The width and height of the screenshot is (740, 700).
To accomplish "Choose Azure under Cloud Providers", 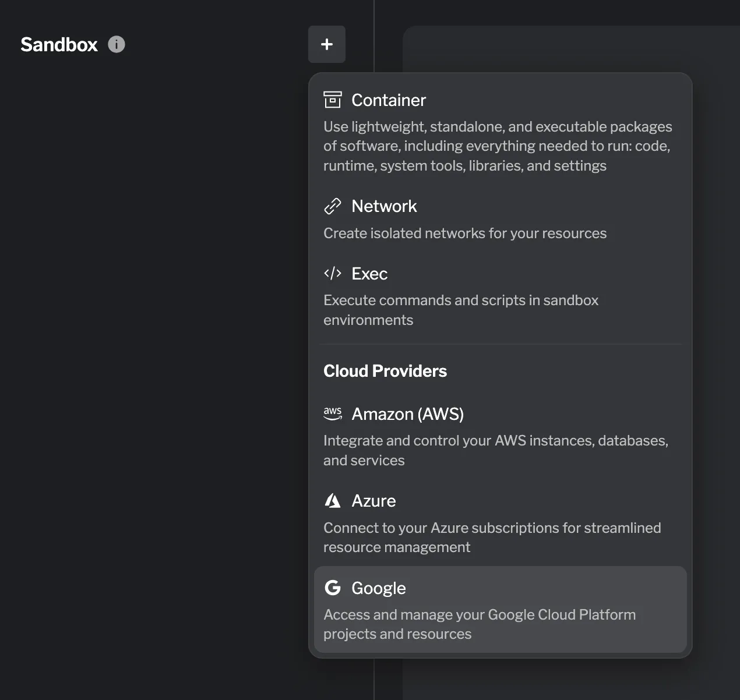I will [373, 500].
